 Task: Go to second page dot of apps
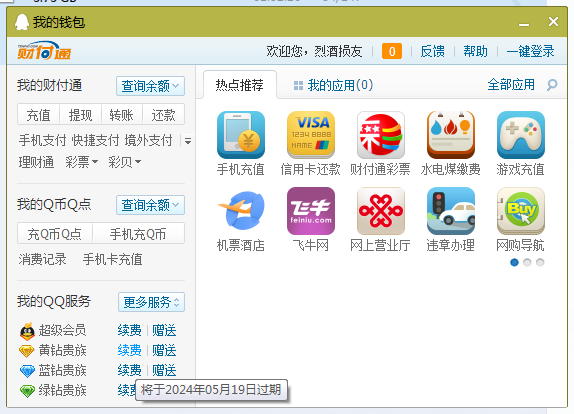coord(527,262)
